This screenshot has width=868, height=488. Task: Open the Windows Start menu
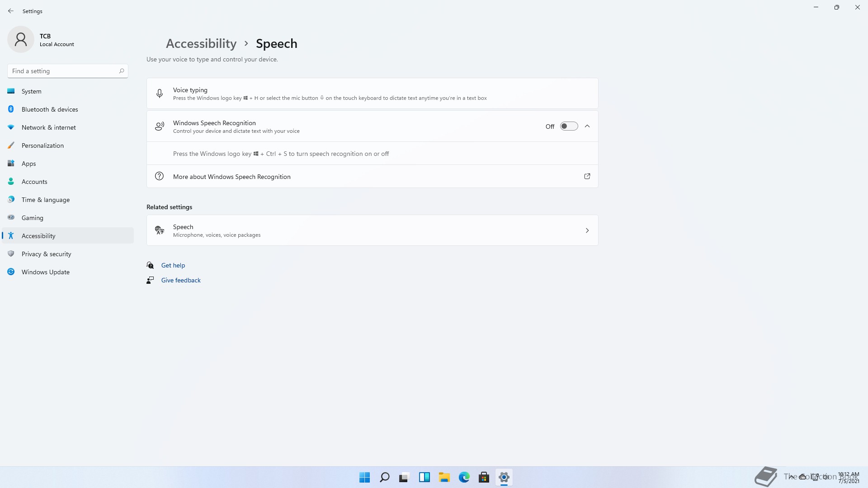pos(365,477)
